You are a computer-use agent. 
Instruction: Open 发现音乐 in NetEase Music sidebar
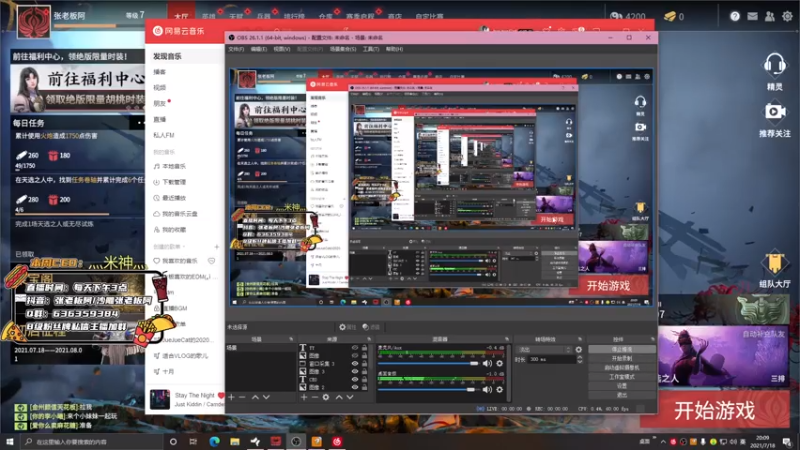click(x=167, y=56)
